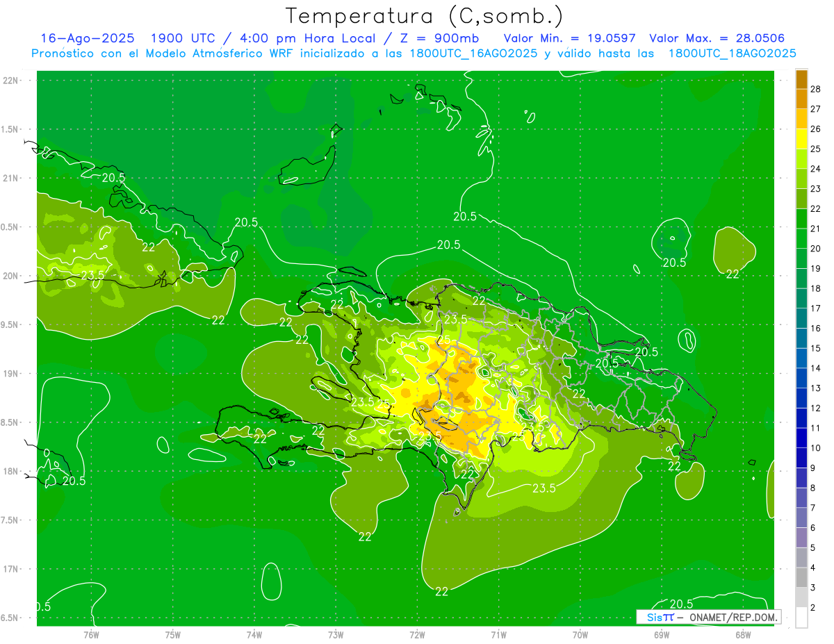This screenshot has width=834, height=644.
Task: Pick legend color band between 27 and 28
Action: [x=801, y=99]
